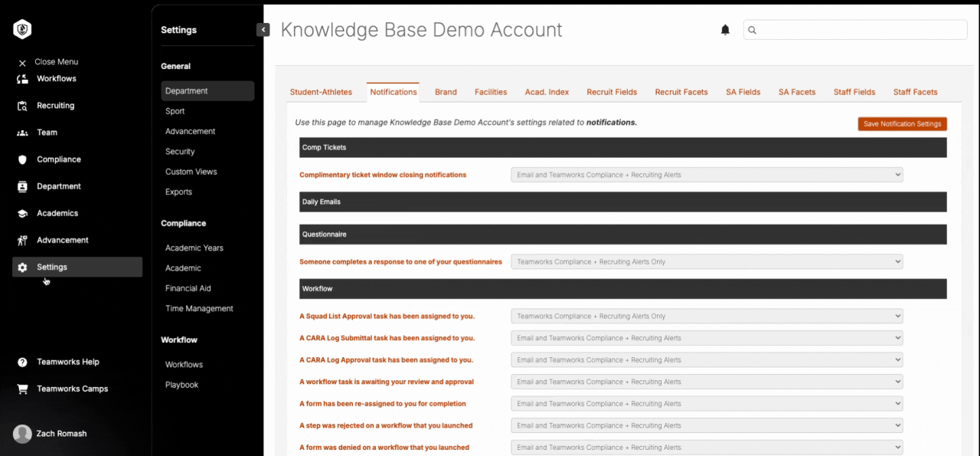The width and height of the screenshot is (980, 456).
Task: Open CARA Log Approval task dropdown
Action: 707,359
